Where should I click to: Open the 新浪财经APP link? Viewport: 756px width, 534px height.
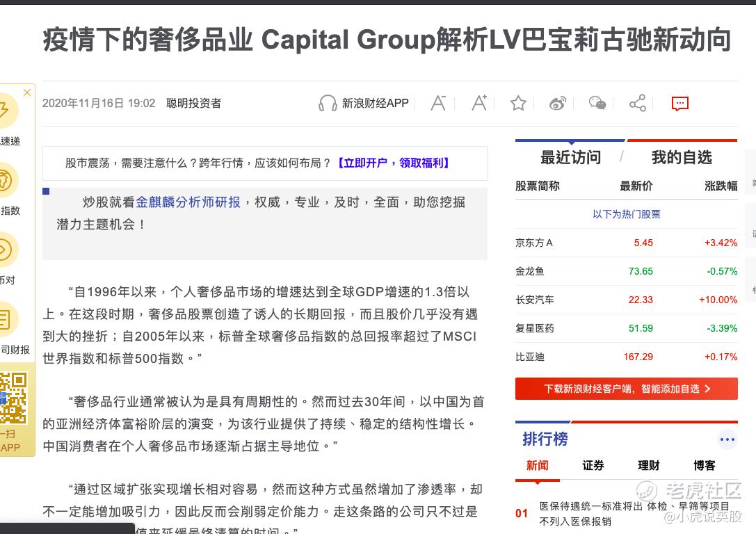pos(375,103)
